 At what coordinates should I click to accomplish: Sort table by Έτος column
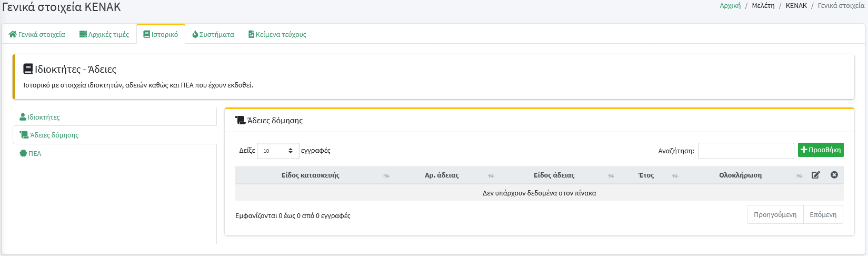click(x=646, y=175)
